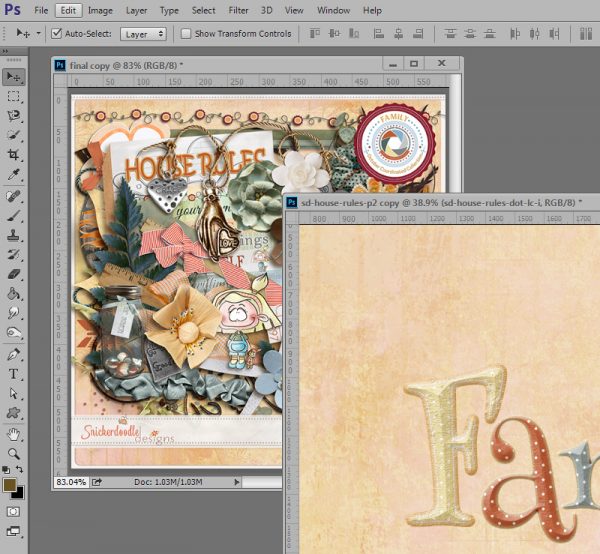Viewport: 600px width, 554px height.
Task: Open the Type menu
Action: pos(169,10)
